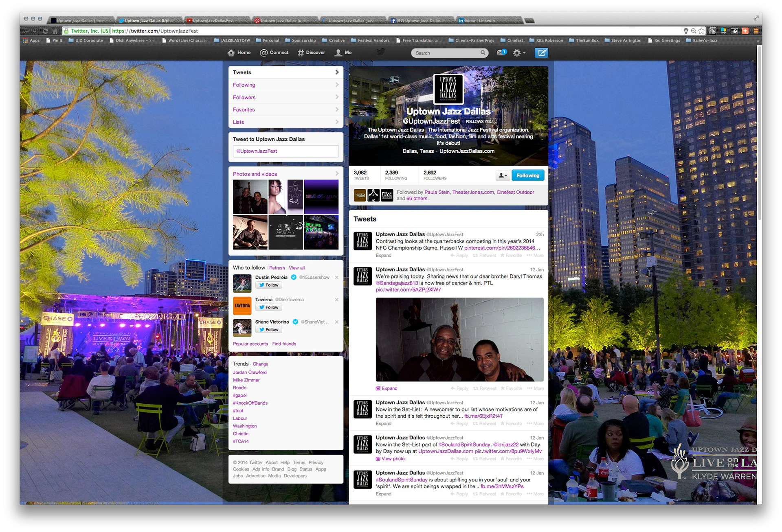Open the Me profile icon
Image resolution: width=782 pixels, height=532 pixels.
338,53
